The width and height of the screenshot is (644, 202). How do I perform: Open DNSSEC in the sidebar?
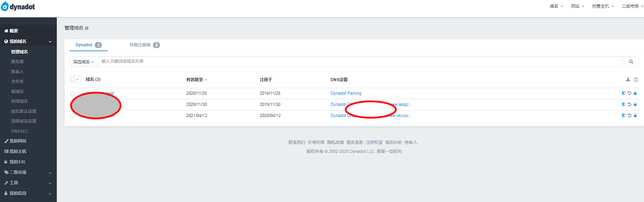pos(20,131)
